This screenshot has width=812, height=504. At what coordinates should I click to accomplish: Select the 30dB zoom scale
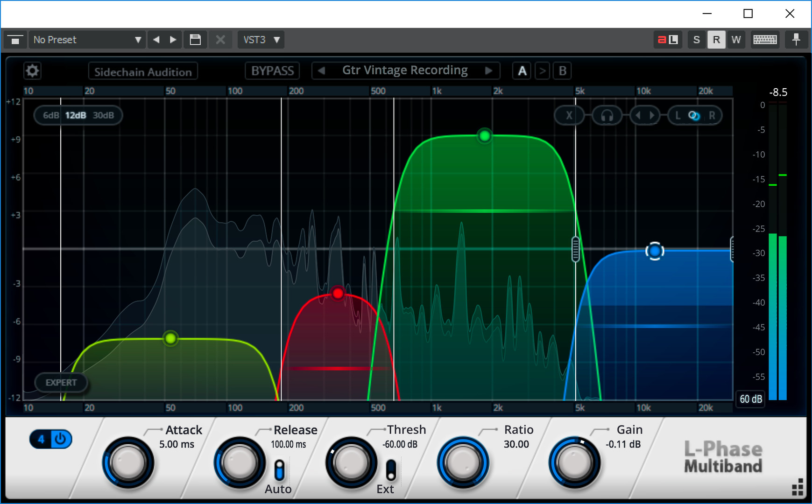click(x=103, y=115)
